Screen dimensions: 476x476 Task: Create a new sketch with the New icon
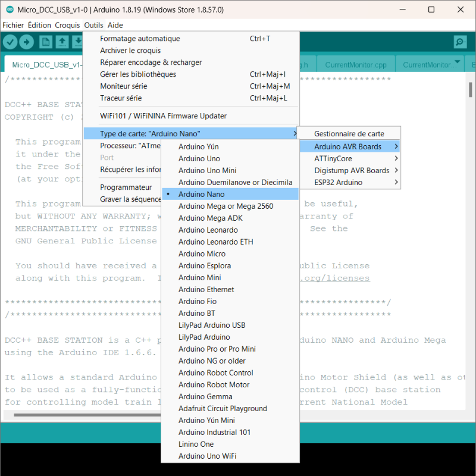pyautogui.click(x=46, y=42)
